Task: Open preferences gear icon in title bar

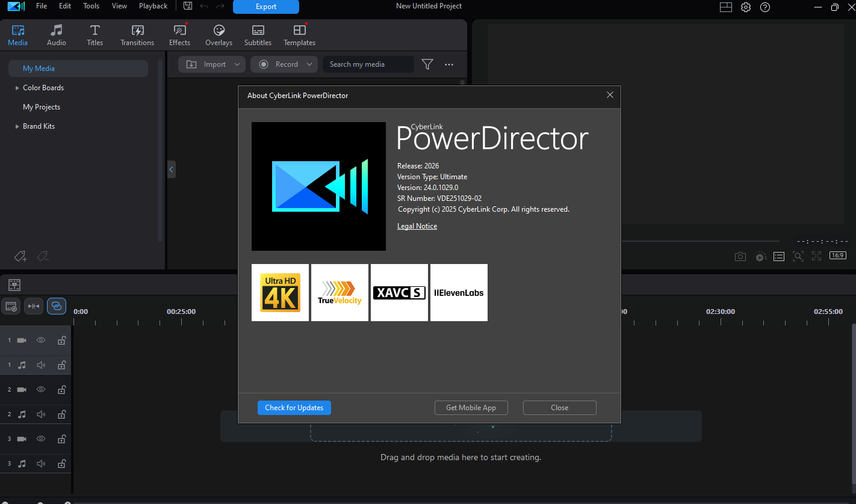Action: (746, 7)
